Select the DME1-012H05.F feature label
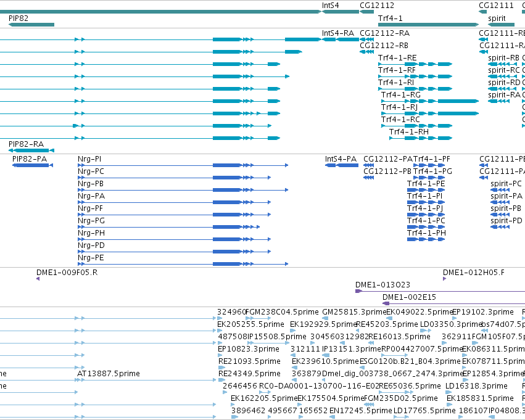 coord(473,273)
